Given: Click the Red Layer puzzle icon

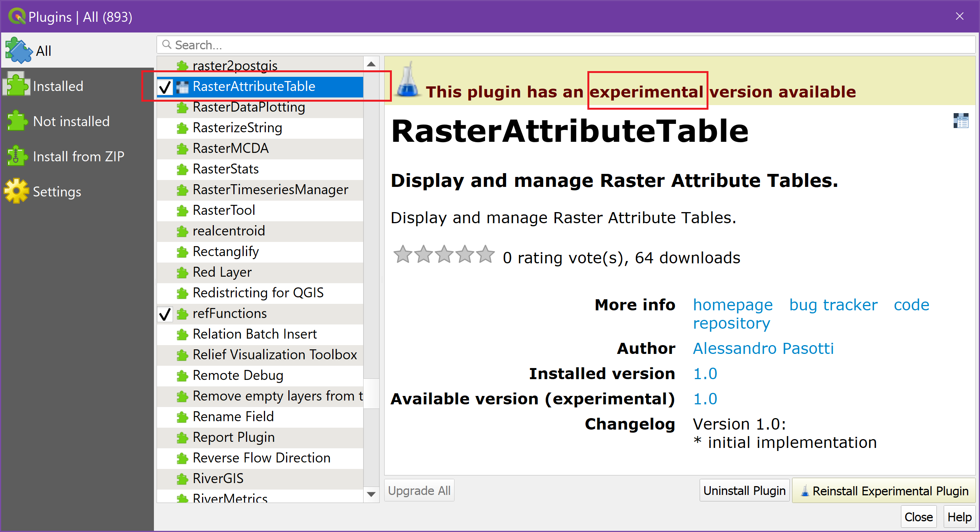Looking at the screenshot, I should pyautogui.click(x=183, y=272).
